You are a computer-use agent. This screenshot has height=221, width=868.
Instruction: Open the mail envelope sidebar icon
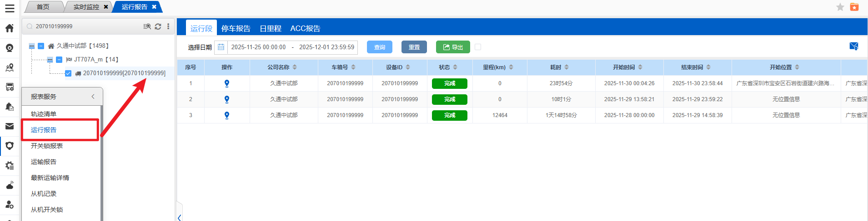click(10, 126)
